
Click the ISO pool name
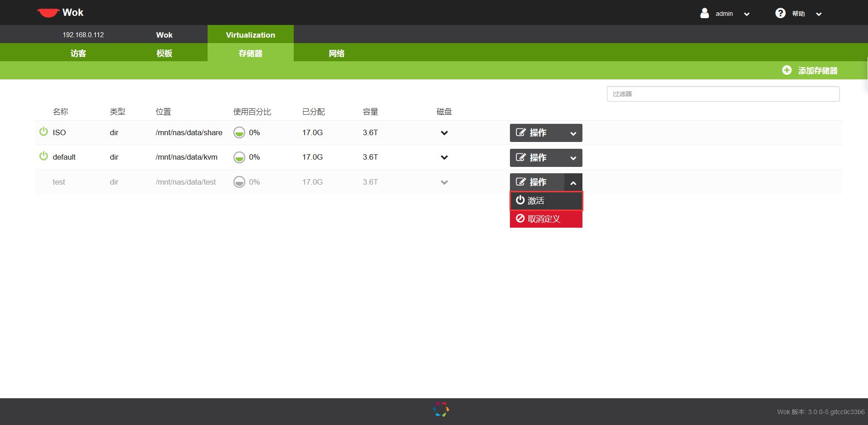(59, 132)
